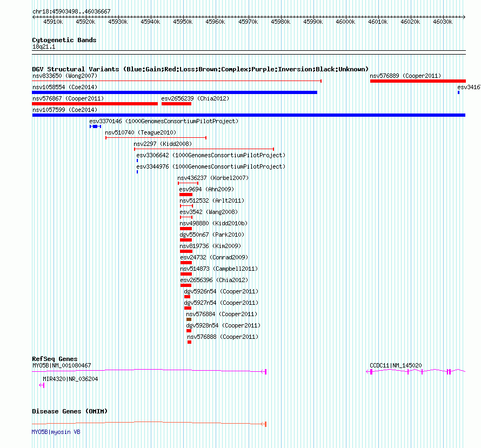Image resolution: width=481 pixels, height=448 pixels.
Task: Click the esv3370146 variant label
Action: 164,121
